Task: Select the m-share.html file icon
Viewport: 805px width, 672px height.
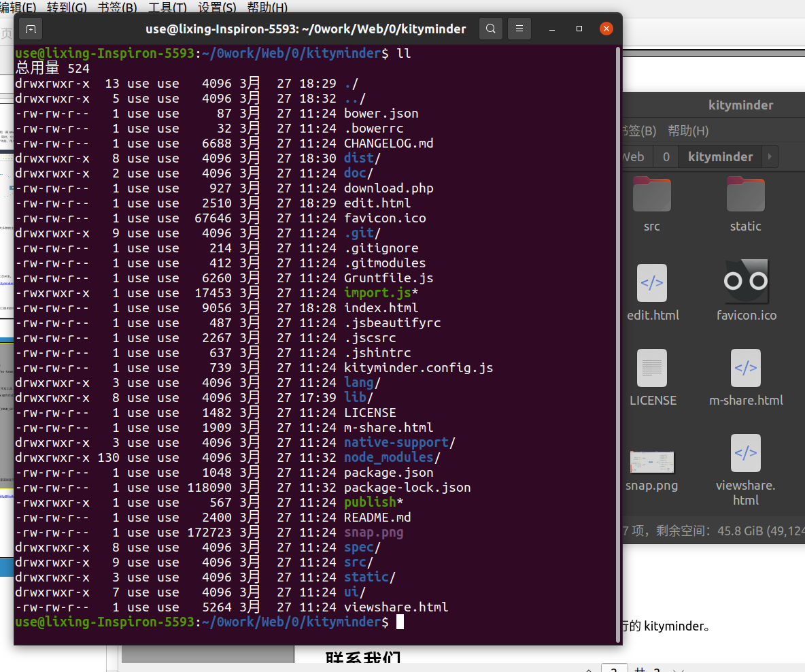Action: tap(746, 368)
